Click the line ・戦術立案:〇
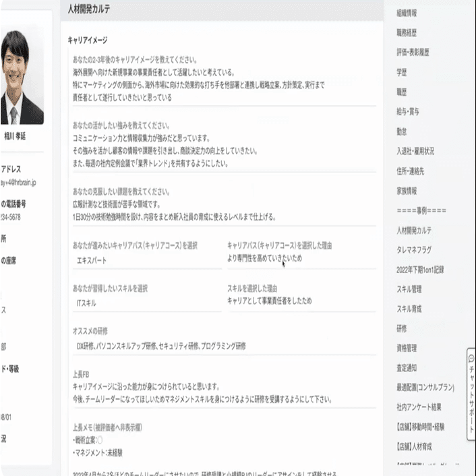 point(88,440)
